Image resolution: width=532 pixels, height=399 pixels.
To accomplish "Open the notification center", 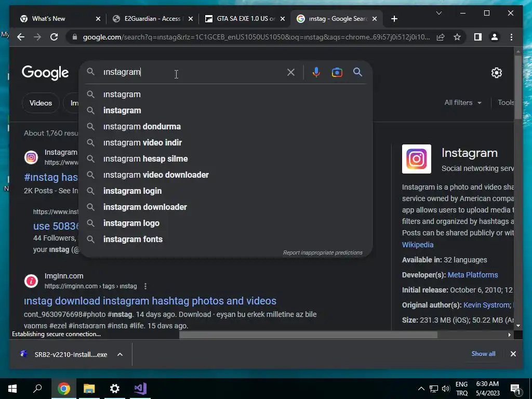I will [x=515, y=389].
